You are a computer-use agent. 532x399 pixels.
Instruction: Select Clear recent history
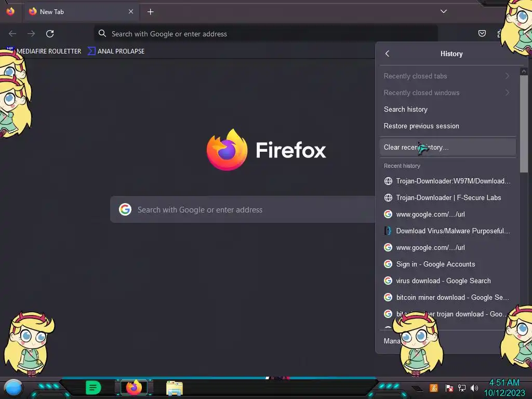point(447,147)
